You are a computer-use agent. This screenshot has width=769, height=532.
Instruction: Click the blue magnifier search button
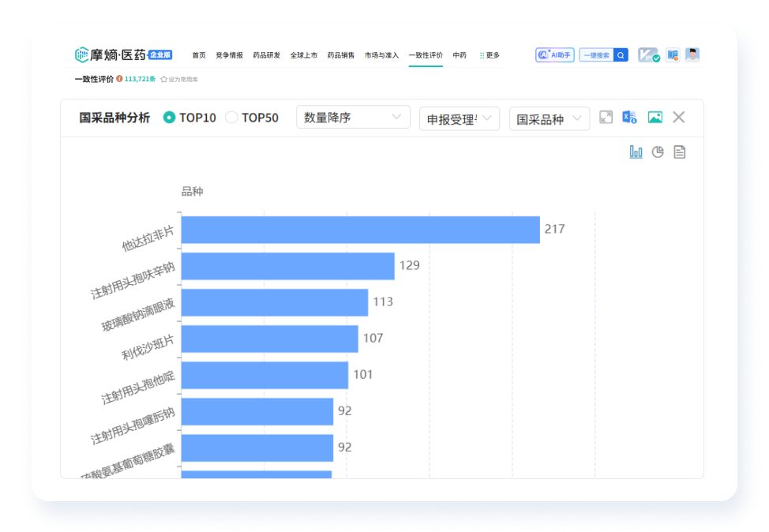(x=621, y=55)
